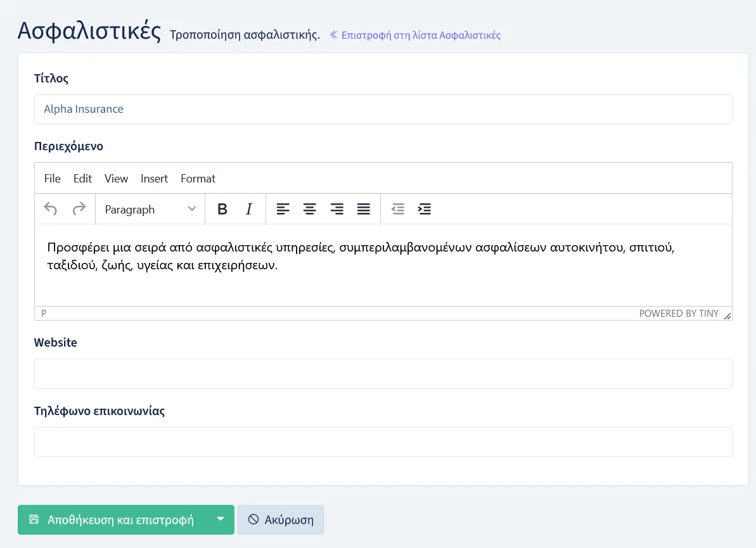This screenshot has height=548, width=756.
Task: Undo the last editor change
Action: pyautogui.click(x=51, y=209)
